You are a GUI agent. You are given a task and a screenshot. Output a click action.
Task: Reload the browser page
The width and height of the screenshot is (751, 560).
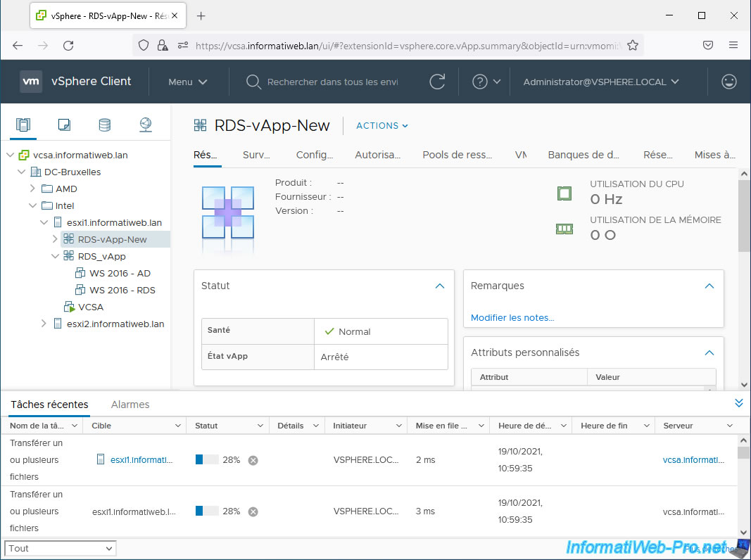click(68, 46)
